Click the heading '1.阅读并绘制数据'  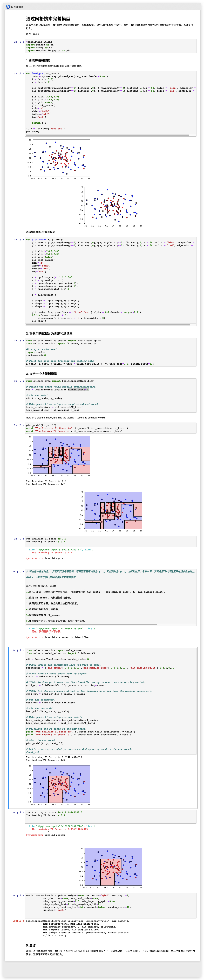click(x=38, y=60)
